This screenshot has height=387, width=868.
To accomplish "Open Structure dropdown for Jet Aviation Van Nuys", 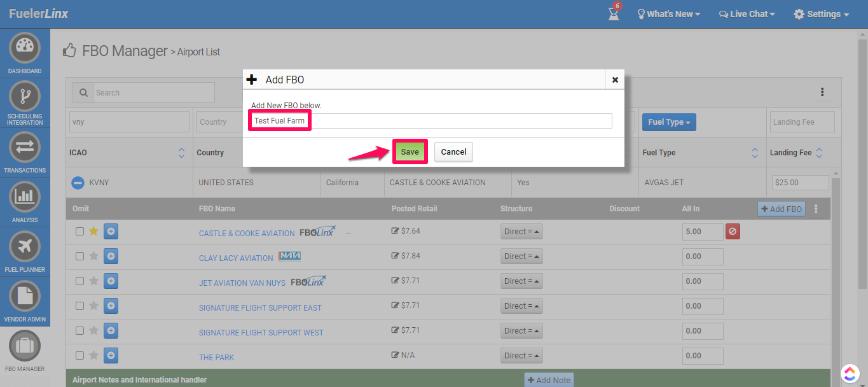I will coord(521,281).
